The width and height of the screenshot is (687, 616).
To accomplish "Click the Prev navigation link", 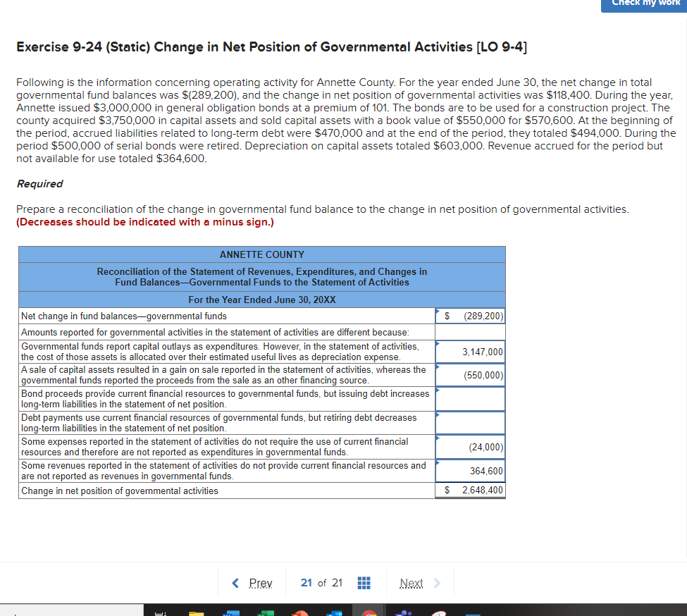I will (260, 583).
